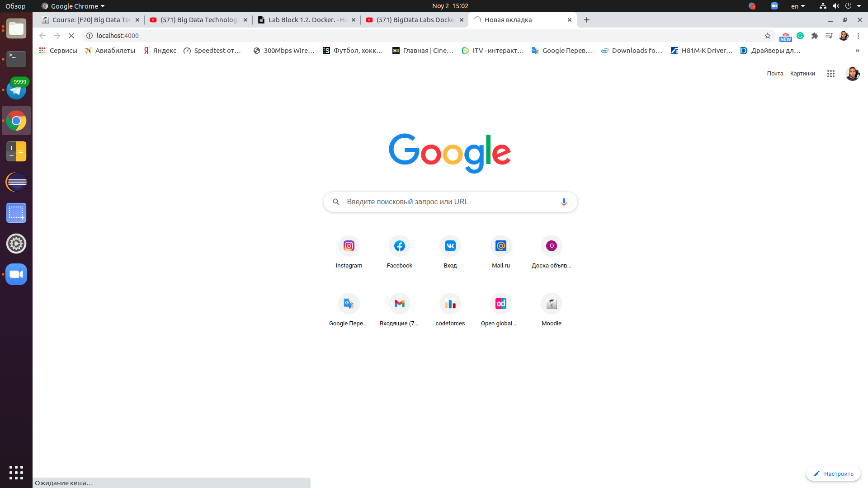Click the extension icon with NEW badge
The height and width of the screenshot is (488, 868).
point(786,36)
